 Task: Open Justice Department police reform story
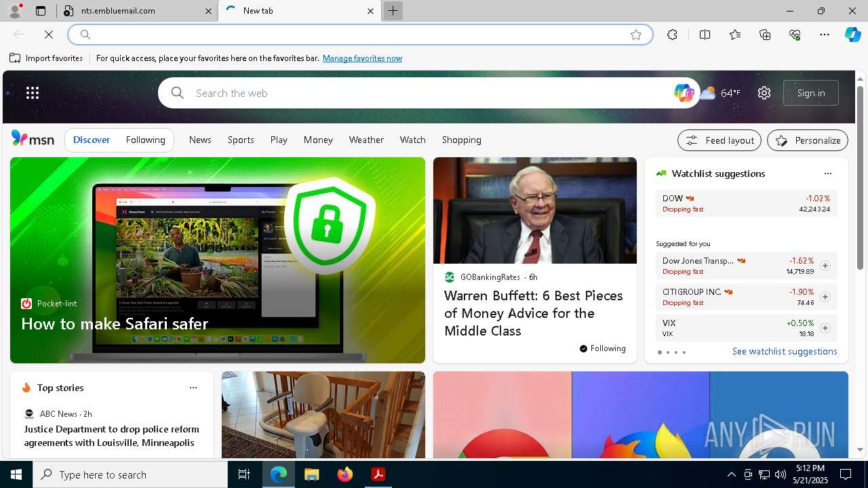tap(111, 436)
